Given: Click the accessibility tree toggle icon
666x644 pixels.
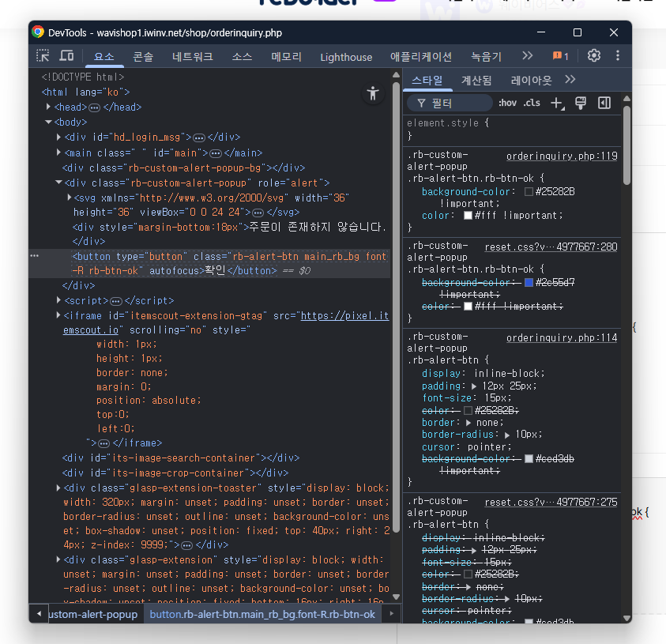Looking at the screenshot, I should click(373, 93).
